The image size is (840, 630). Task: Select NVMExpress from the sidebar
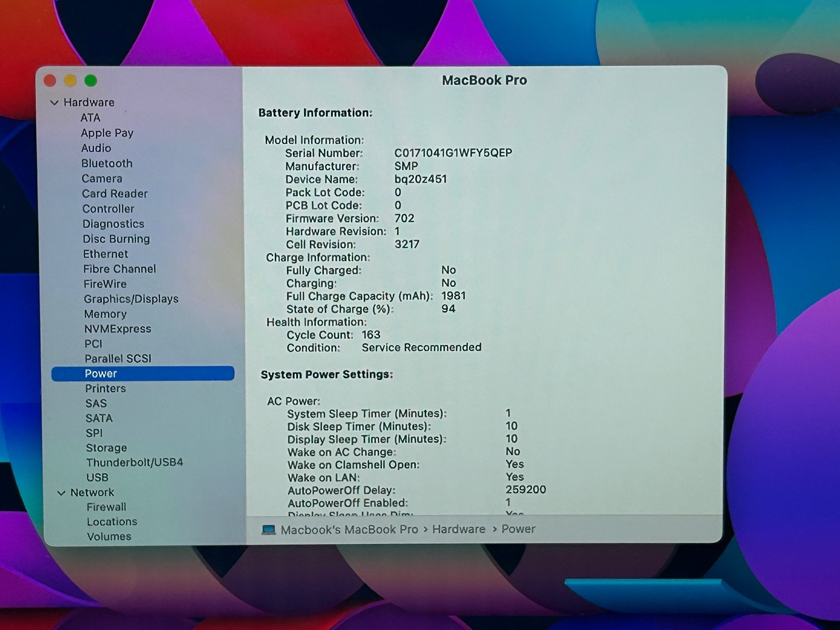tap(118, 329)
